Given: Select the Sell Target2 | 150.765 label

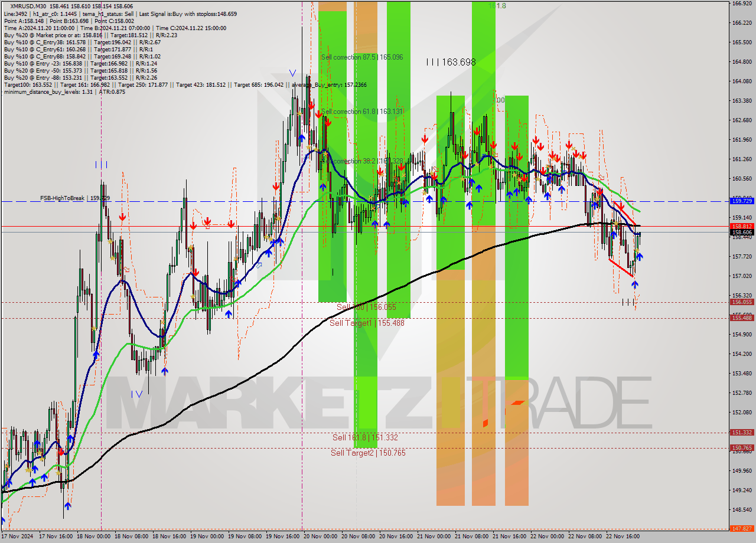Looking at the screenshot, I should (368, 453).
